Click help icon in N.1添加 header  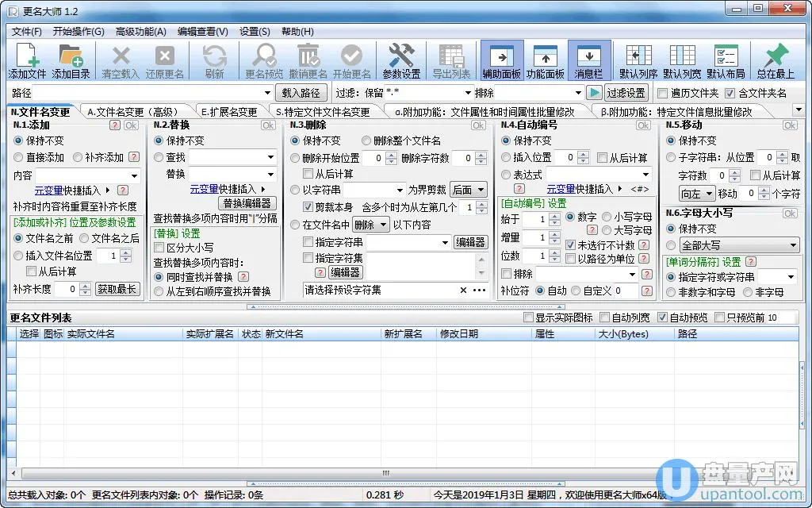click(115, 125)
